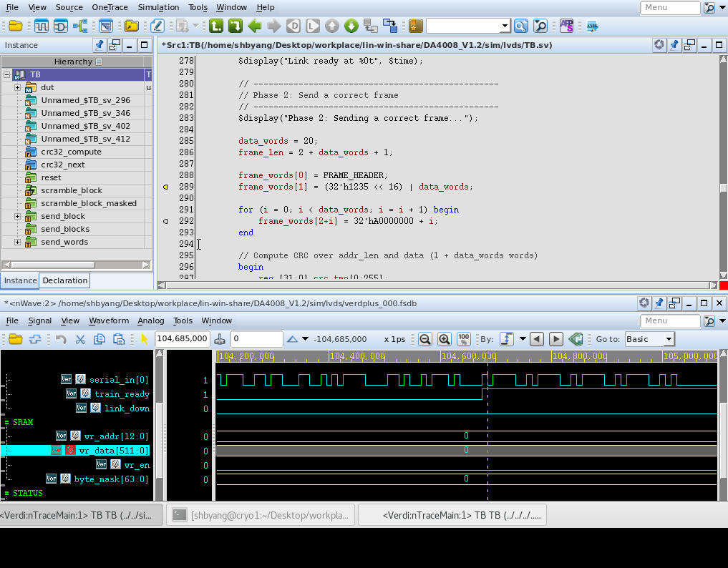This screenshot has width=728, height=568.
Task: Click the search-next-edge right arrow button
Action: 555,339
